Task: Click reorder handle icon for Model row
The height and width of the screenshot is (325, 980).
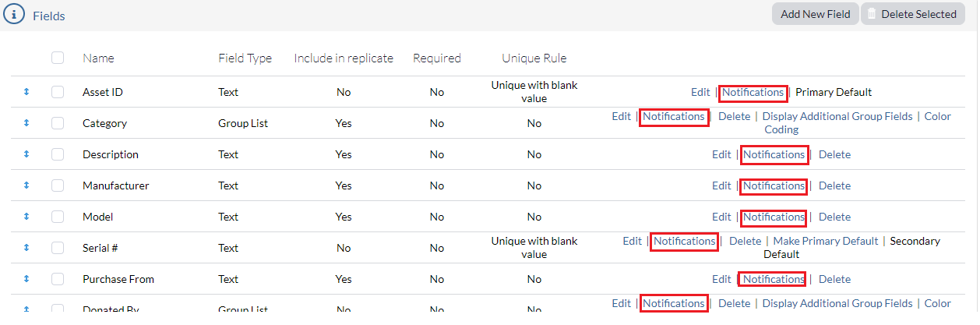Action: (x=26, y=217)
